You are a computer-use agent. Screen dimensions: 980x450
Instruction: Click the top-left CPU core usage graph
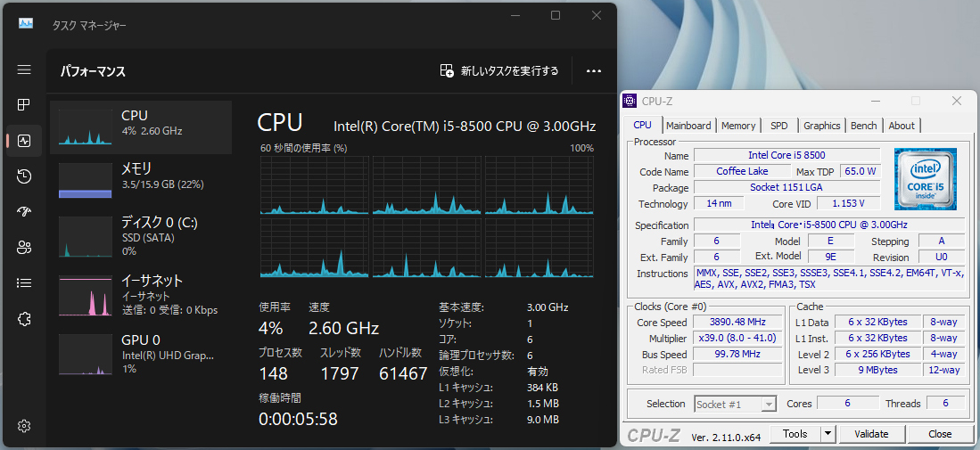point(315,185)
